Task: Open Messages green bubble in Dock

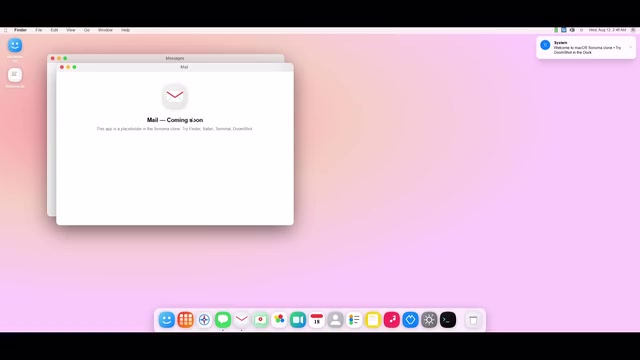Action: 223,320
